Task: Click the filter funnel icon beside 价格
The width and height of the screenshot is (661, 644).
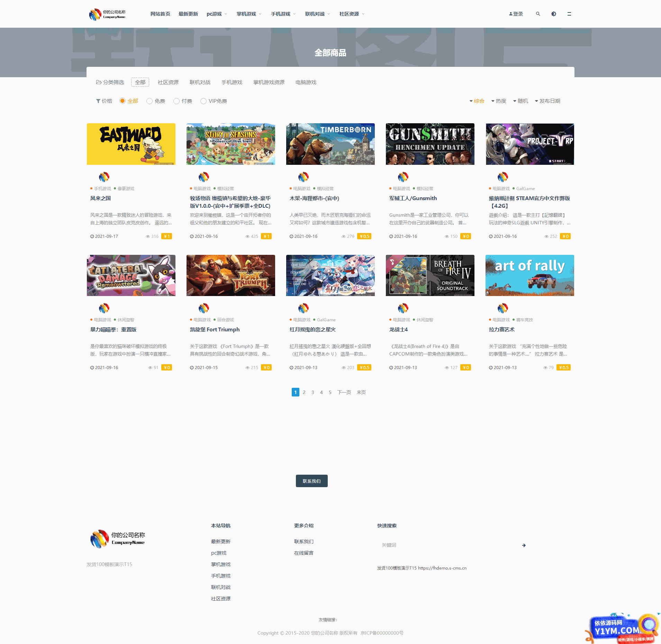Action: point(98,101)
